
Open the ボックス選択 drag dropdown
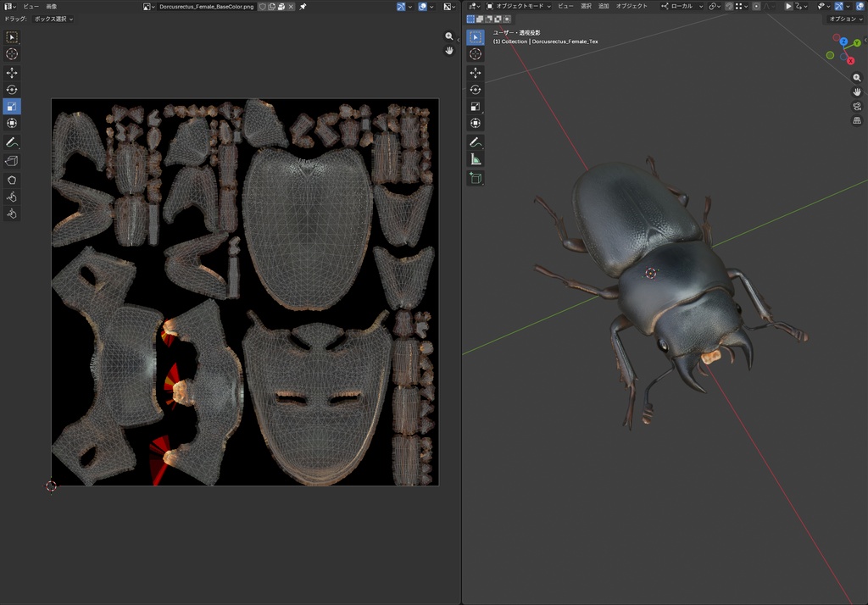point(53,19)
